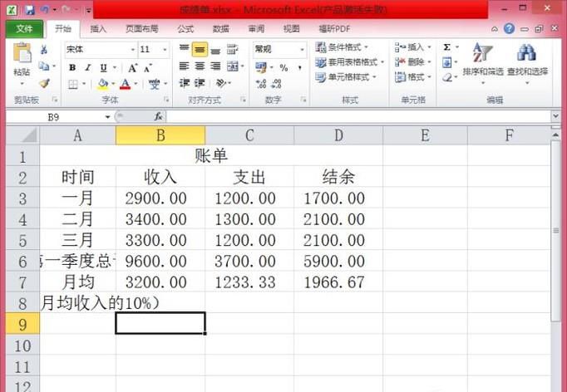Click the 条件格式 button
The image size is (567, 392).
(x=345, y=47)
